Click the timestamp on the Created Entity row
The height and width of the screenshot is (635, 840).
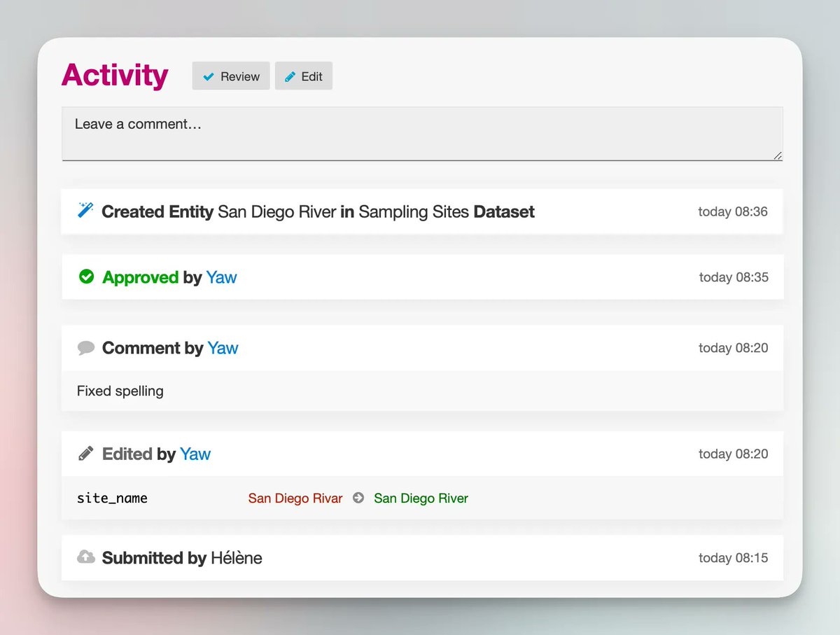click(x=732, y=211)
